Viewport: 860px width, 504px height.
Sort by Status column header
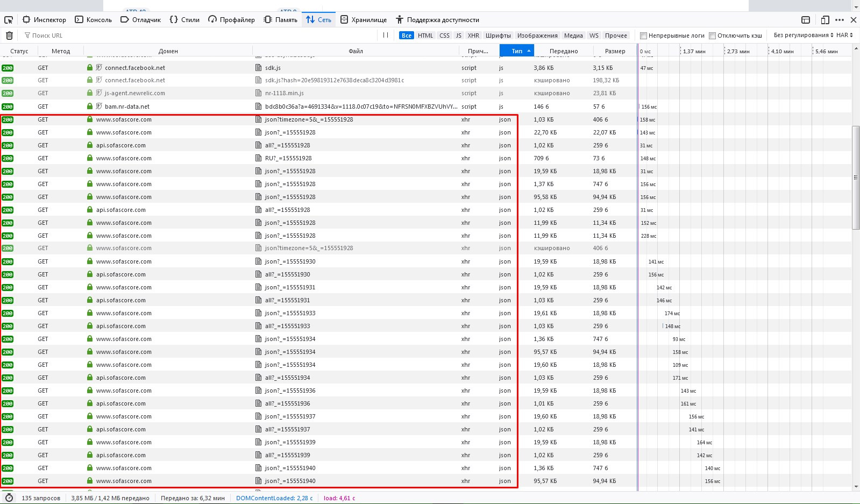(x=19, y=51)
